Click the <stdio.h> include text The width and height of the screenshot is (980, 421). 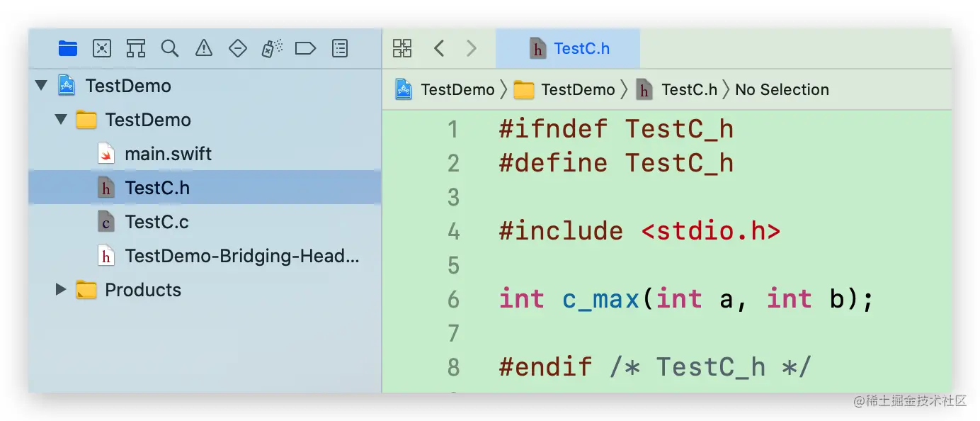711,232
